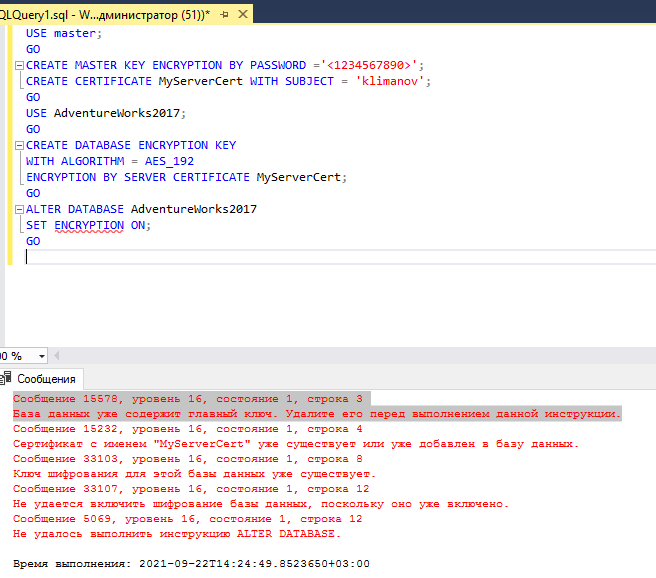This screenshot has width=656, height=578.
Task: Click the final GO statement
Action: coord(33,241)
